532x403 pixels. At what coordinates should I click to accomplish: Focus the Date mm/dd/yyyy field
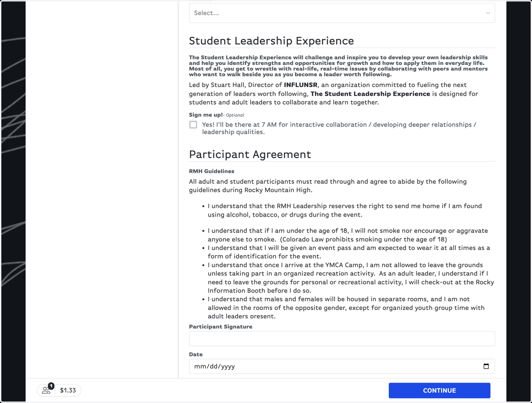pos(342,366)
